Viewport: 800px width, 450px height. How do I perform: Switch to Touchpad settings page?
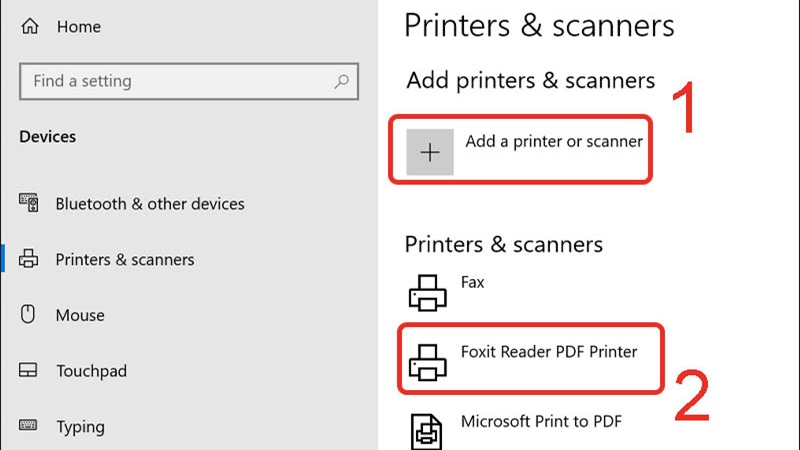tap(91, 371)
